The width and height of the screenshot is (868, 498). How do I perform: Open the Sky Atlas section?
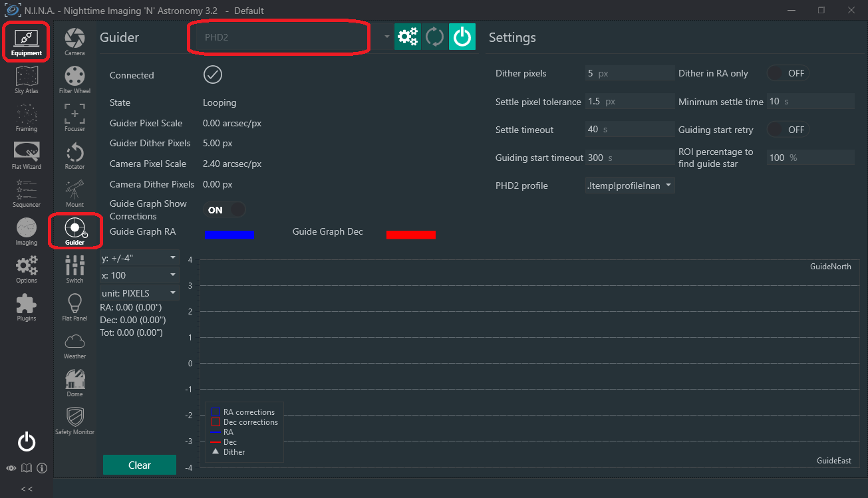(x=27, y=80)
